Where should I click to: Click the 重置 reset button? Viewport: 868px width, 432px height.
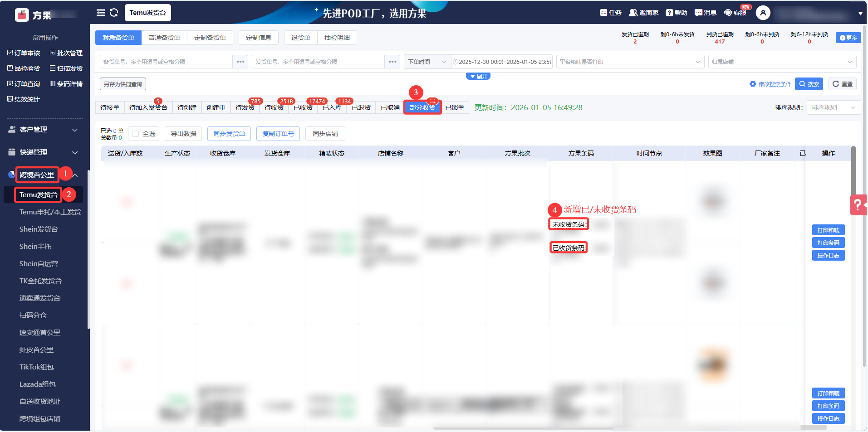click(x=843, y=84)
